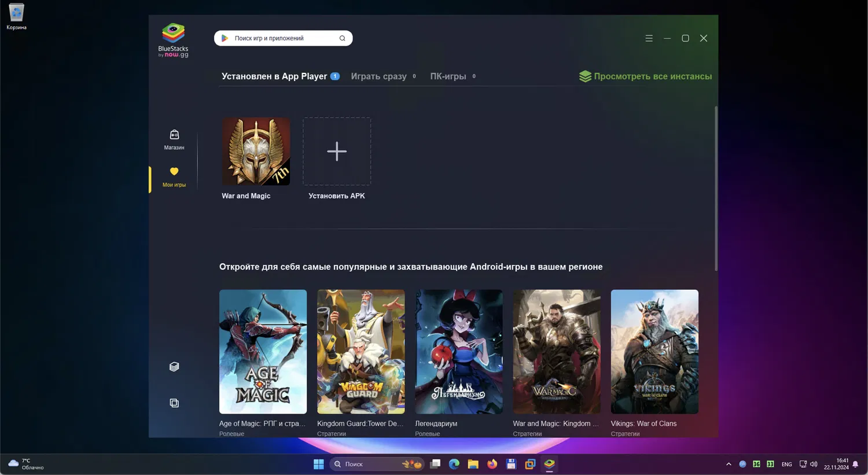Open the multi-instance manager layers icon in sidebar
This screenshot has height=475, width=868.
174,367
